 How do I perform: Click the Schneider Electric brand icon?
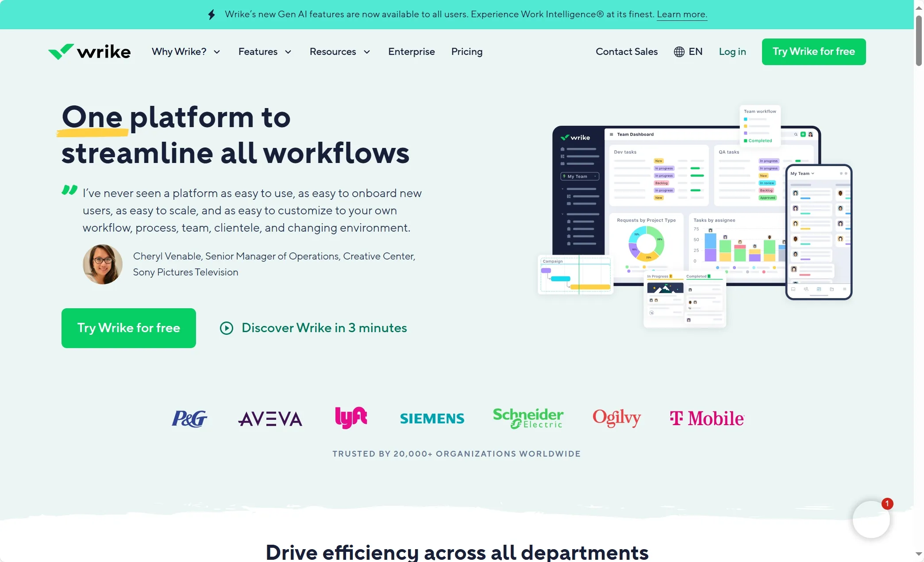tap(528, 418)
